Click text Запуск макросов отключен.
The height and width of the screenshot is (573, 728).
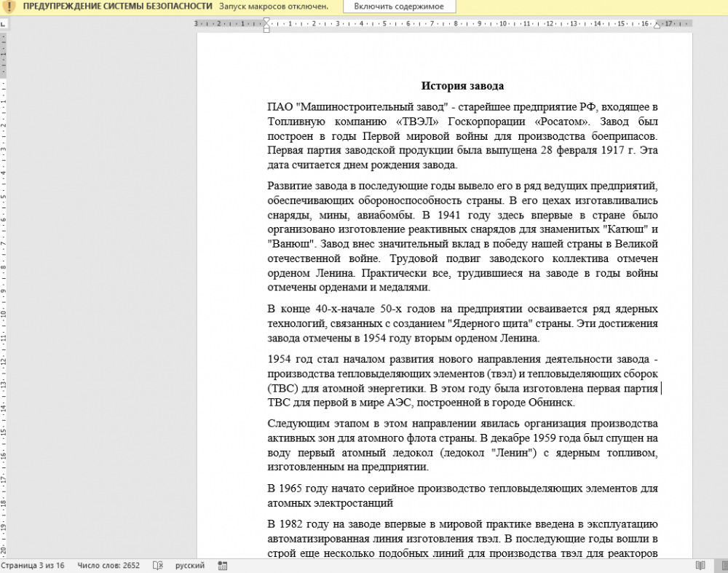tap(274, 7)
